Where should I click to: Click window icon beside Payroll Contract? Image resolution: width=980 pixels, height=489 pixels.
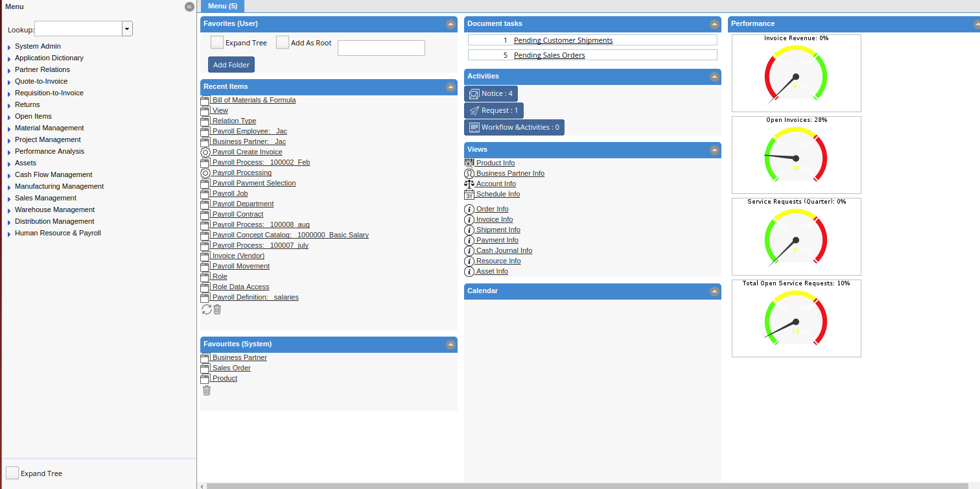205,214
